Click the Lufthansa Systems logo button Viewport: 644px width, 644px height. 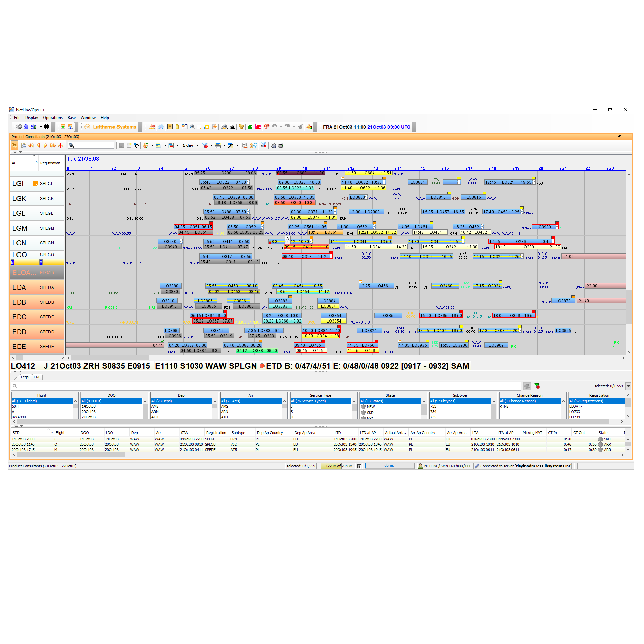111,127
